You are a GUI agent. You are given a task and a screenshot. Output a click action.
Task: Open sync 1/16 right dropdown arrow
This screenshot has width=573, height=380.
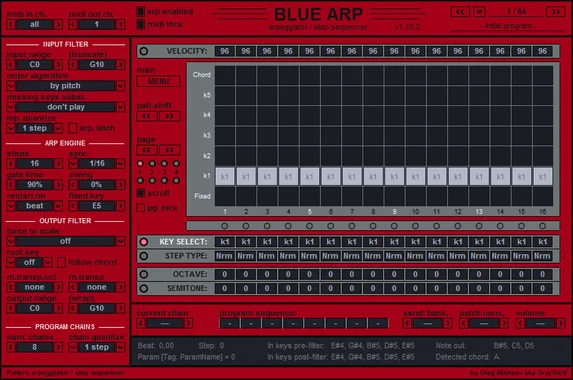click(120, 163)
